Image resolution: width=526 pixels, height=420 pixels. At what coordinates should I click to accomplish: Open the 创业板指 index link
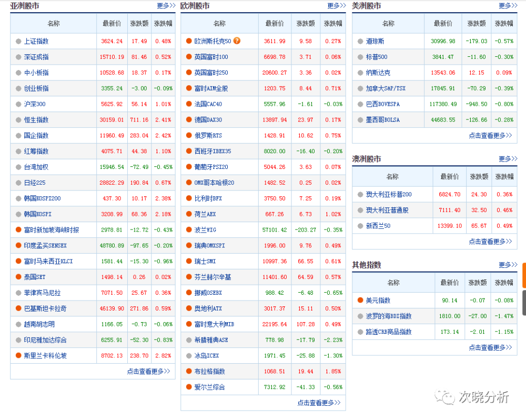pos(36,88)
